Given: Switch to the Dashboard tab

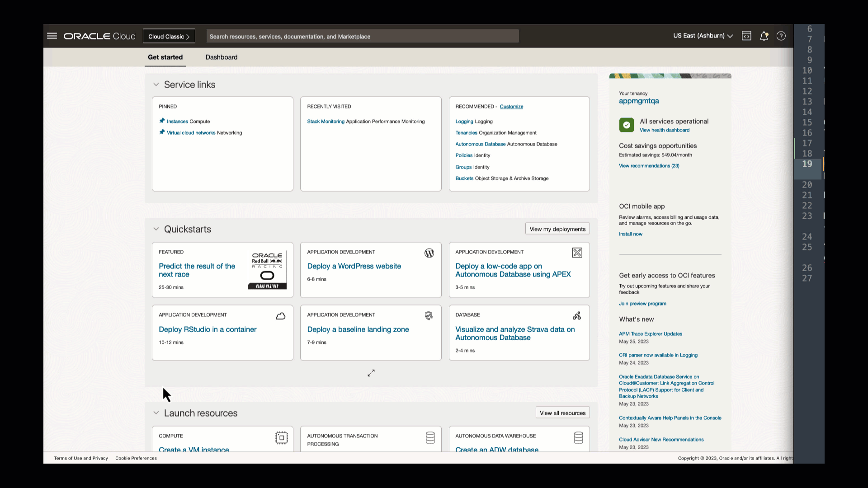Looking at the screenshot, I should [221, 57].
